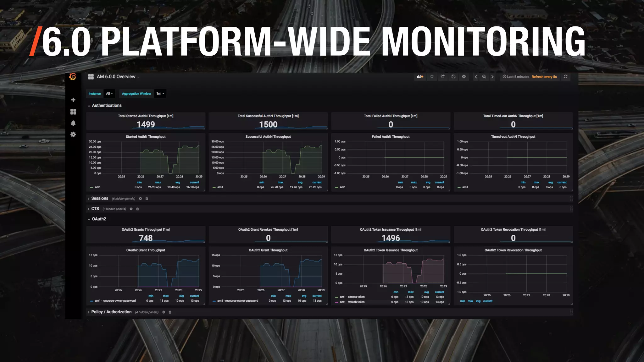Star this dashboard as favorite
This screenshot has width=644, height=362.
click(x=432, y=77)
